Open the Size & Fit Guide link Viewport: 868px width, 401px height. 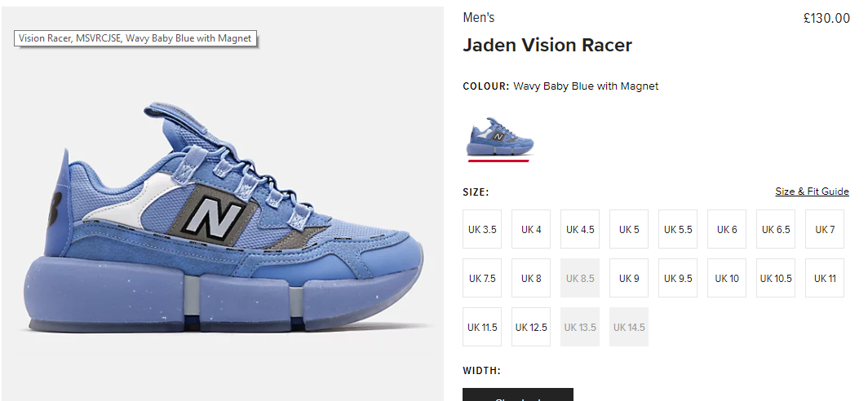[812, 192]
